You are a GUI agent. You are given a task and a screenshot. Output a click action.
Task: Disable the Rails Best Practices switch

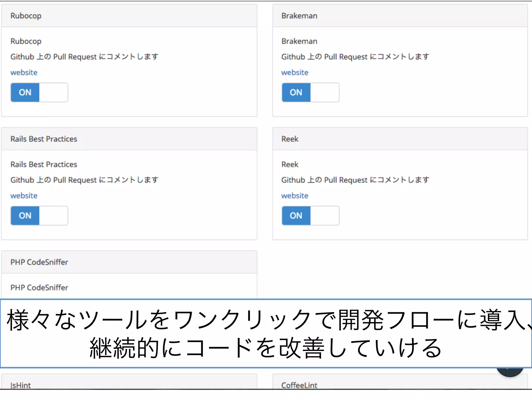(x=39, y=216)
